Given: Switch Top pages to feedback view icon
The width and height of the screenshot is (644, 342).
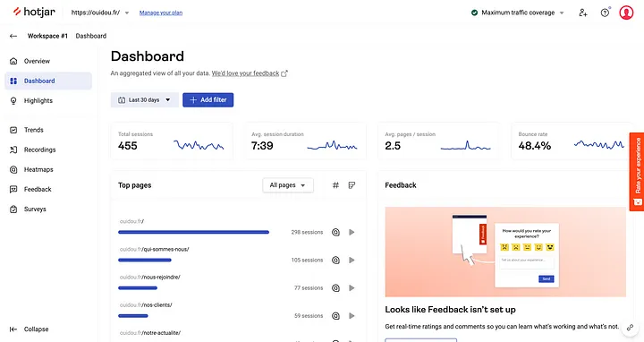Looking at the screenshot, I should (x=352, y=185).
